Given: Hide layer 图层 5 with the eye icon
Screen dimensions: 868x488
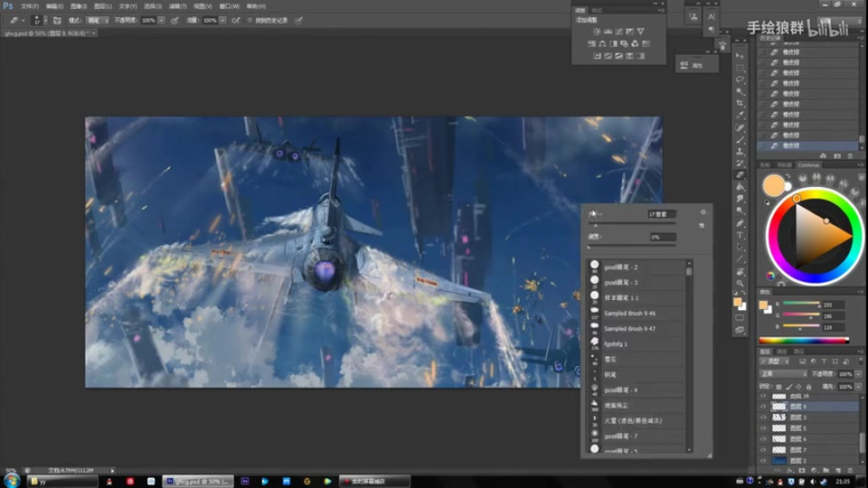Looking at the screenshot, I should coord(763,428).
